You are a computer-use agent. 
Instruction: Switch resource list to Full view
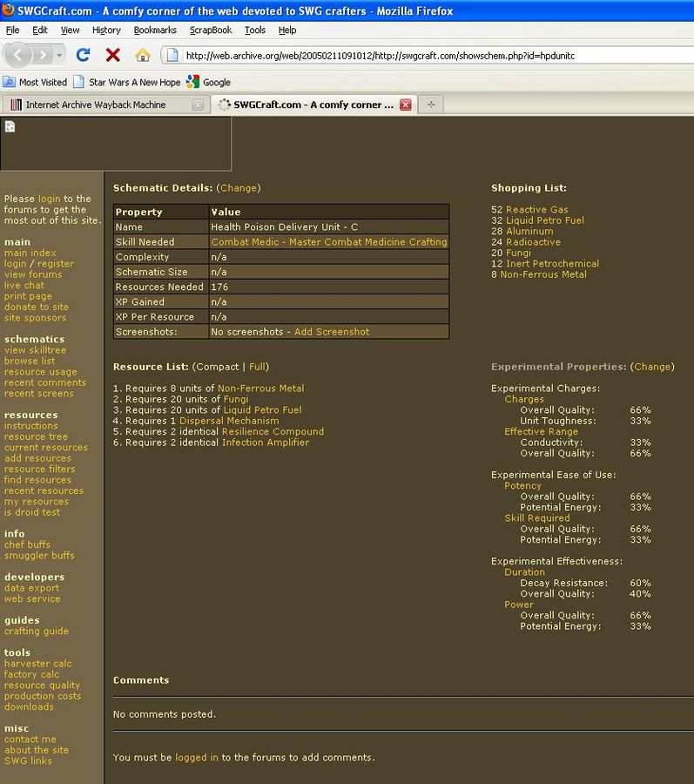[258, 367]
